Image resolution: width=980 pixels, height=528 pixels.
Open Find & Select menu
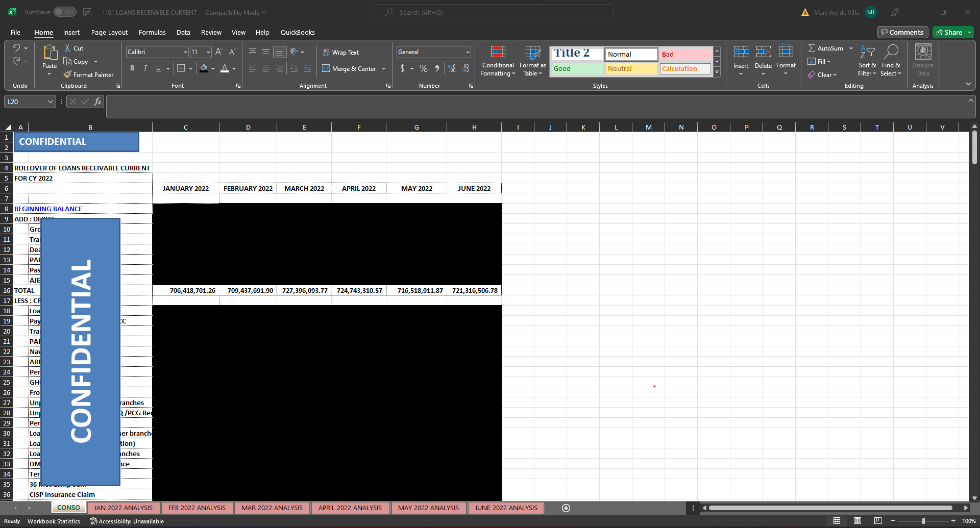tap(891, 61)
